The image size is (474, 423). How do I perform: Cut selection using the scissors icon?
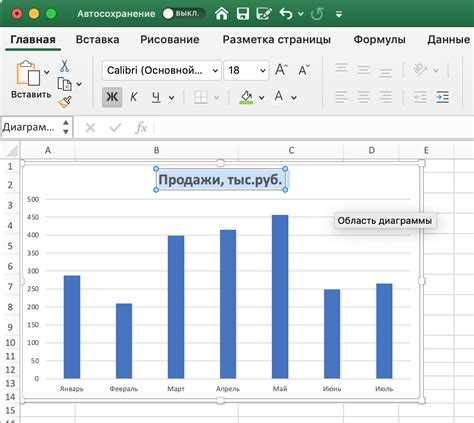pyautogui.click(x=64, y=66)
